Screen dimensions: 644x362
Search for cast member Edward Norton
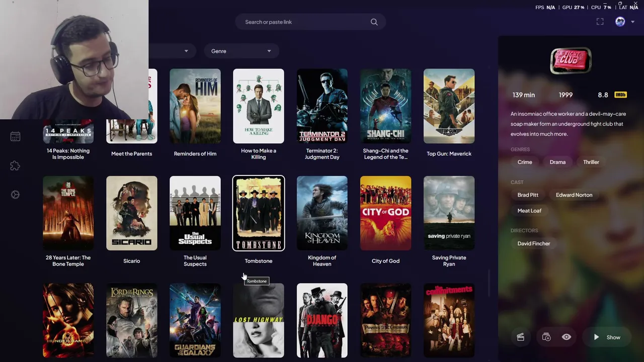(x=574, y=195)
